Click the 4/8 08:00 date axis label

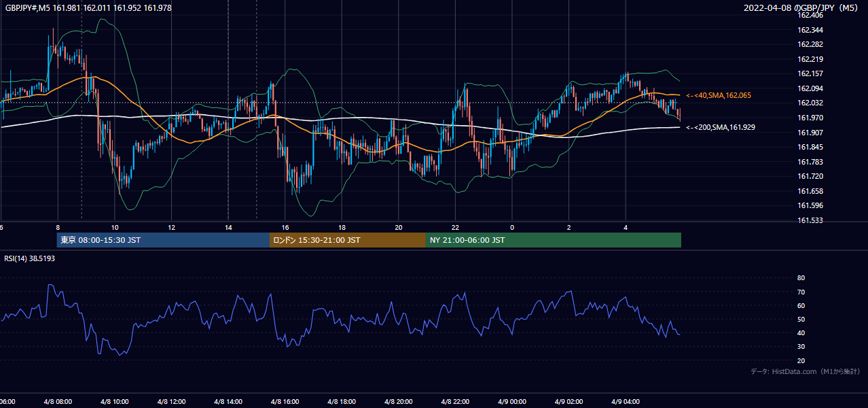[58, 402]
